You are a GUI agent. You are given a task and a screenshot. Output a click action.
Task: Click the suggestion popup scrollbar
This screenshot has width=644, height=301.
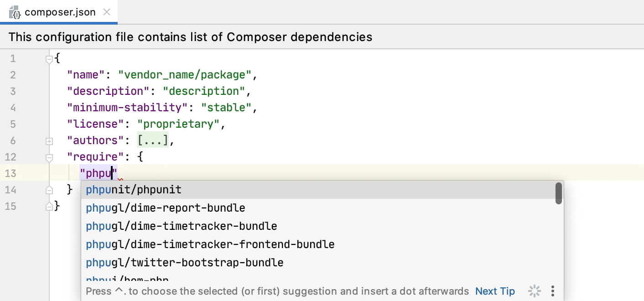[558, 193]
